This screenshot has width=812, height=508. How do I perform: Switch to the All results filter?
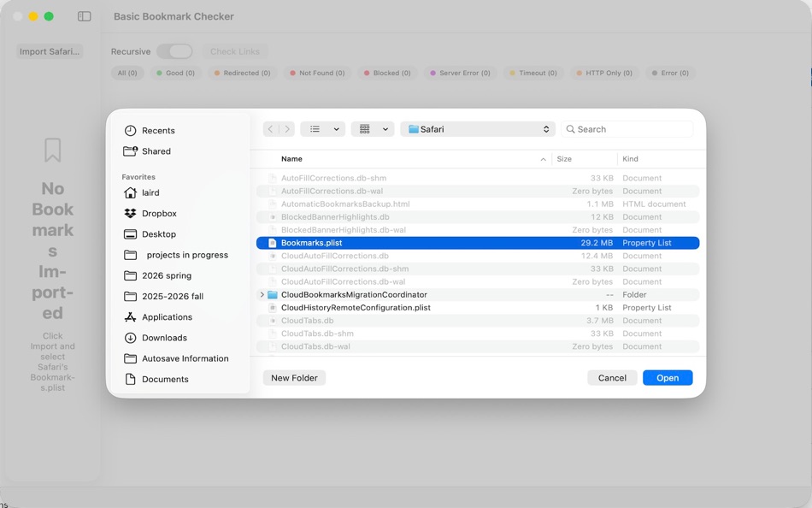[127, 73]
